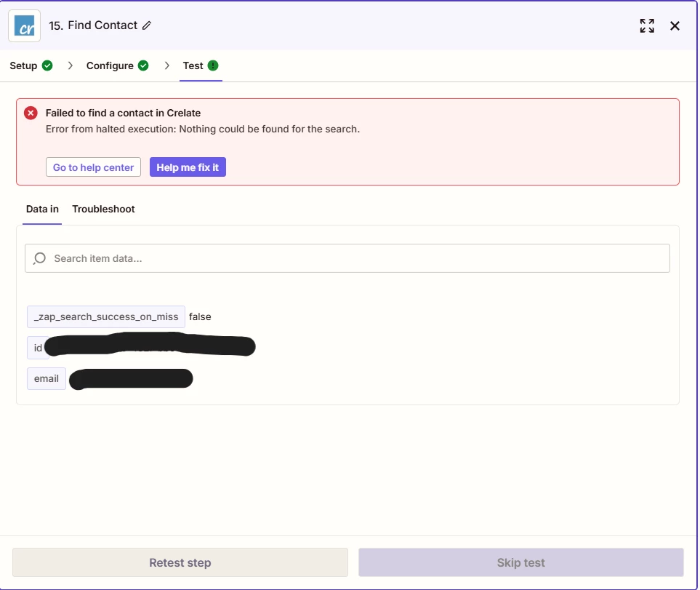This screenshot has width=700, height=590.
Task: Click the Crelate app icon
Action: 25,26
